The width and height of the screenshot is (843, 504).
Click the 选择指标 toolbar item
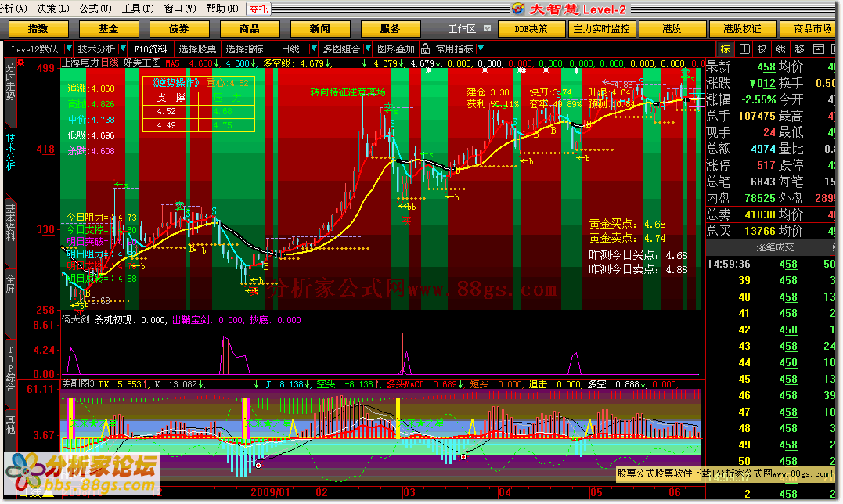pos(244,49)
